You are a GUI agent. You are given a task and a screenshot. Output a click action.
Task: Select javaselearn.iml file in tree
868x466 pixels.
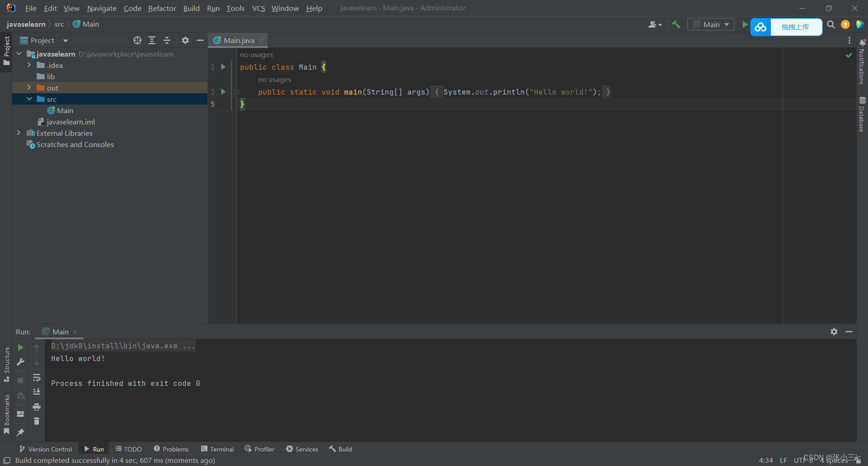[x=71, y=122]
